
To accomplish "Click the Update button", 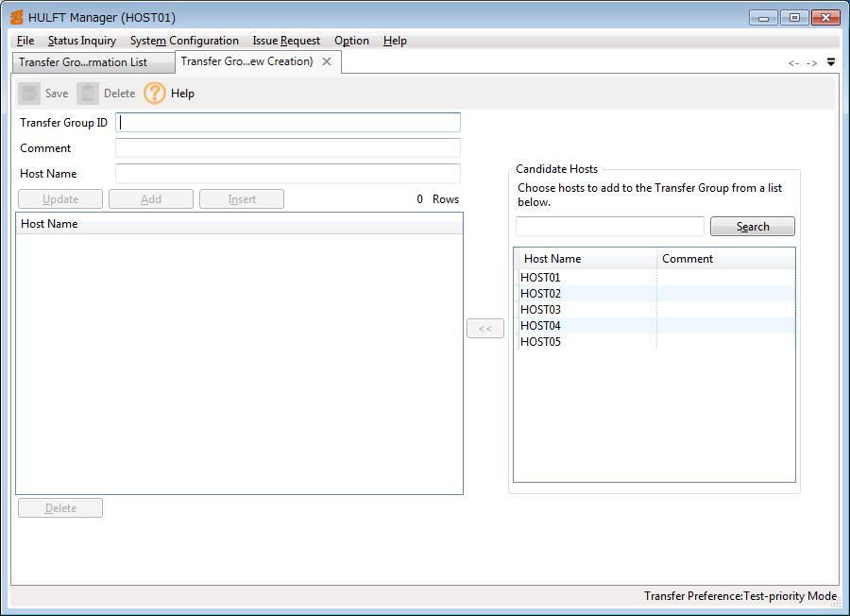I will coord(60,199).
